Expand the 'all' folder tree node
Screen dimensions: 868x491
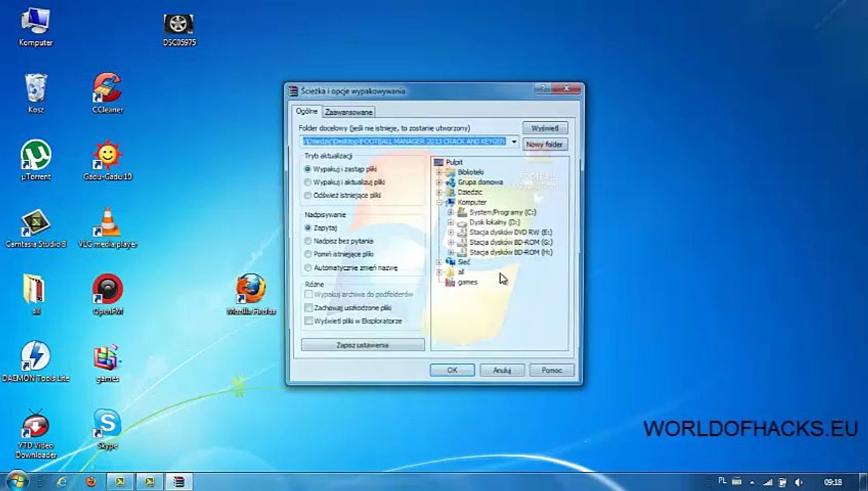click(x=439, y=272)
